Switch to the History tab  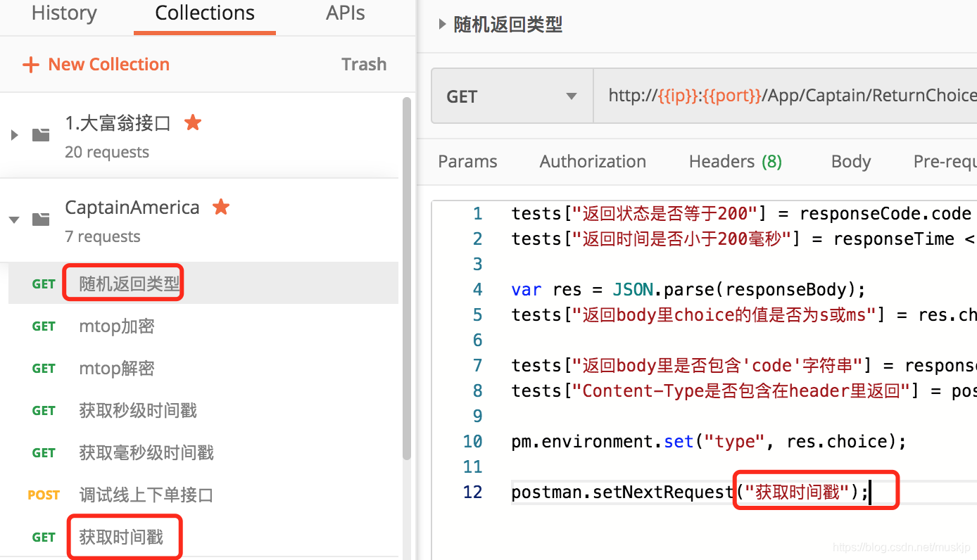coord(64,13)
